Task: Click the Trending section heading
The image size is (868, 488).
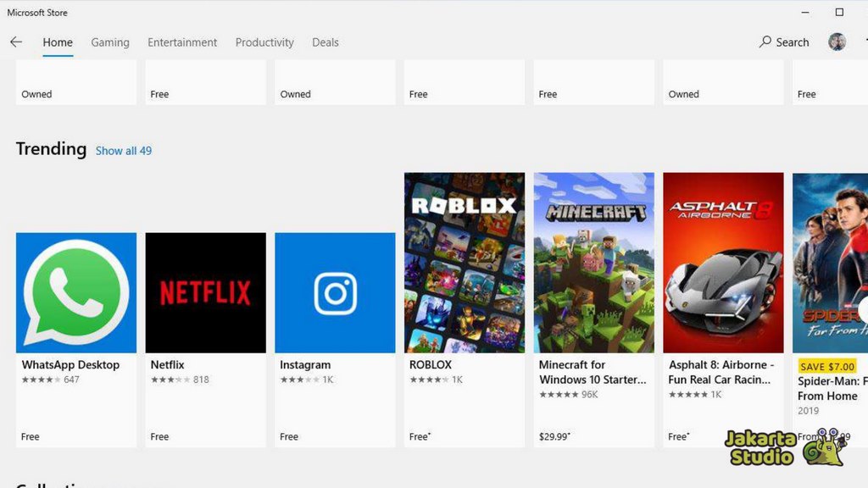Action: click(51, 149)
